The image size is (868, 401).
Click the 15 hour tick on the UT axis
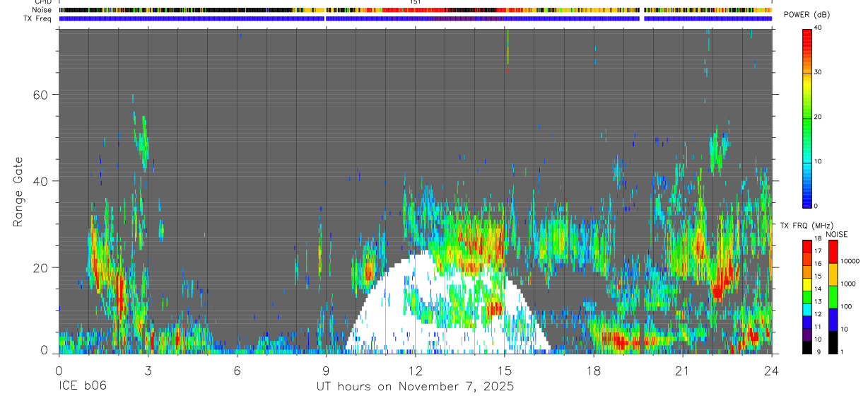(505, 370)
